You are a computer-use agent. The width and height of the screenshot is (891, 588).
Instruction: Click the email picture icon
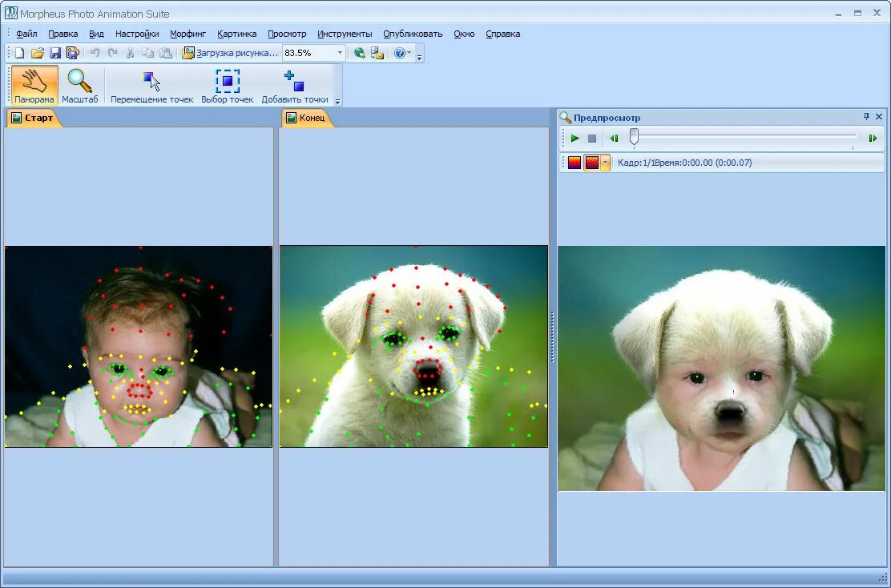click(377, 53)
